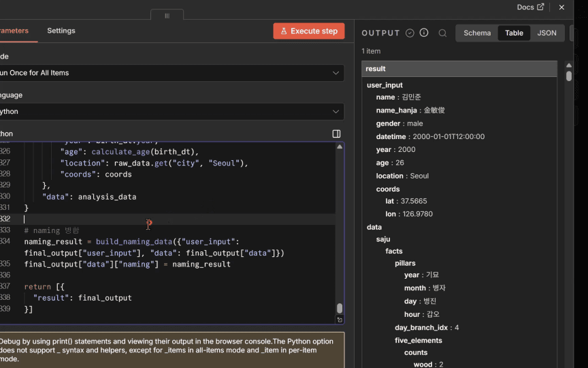
Task: Switch output view to Table
Action: pos(514,33)
